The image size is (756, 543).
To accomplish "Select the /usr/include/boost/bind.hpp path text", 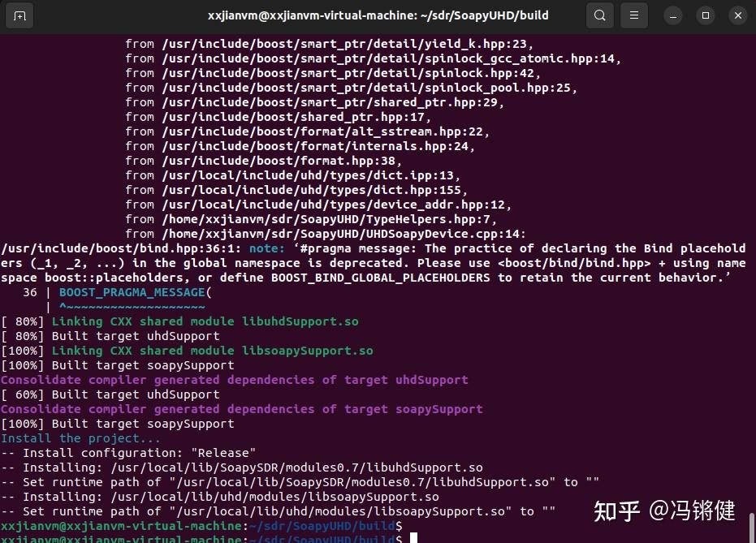I will click(71, 248).
